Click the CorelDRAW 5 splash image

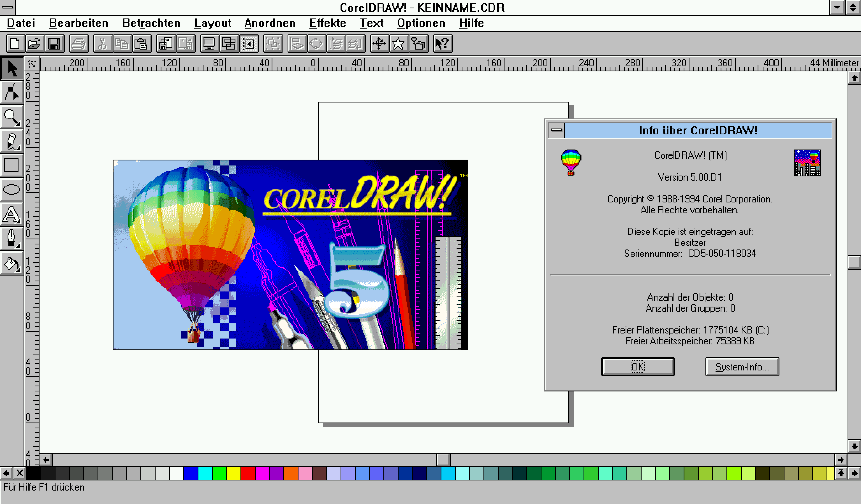[291, 255]
